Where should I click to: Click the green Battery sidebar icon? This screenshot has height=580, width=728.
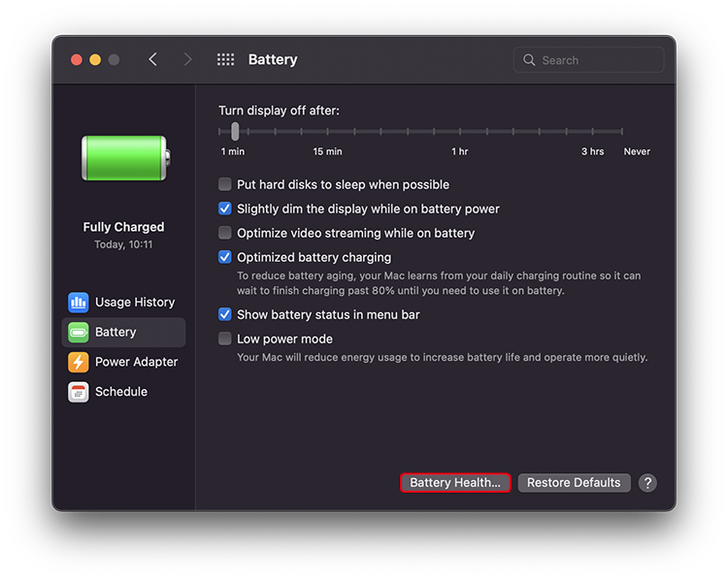coord(78,333)
